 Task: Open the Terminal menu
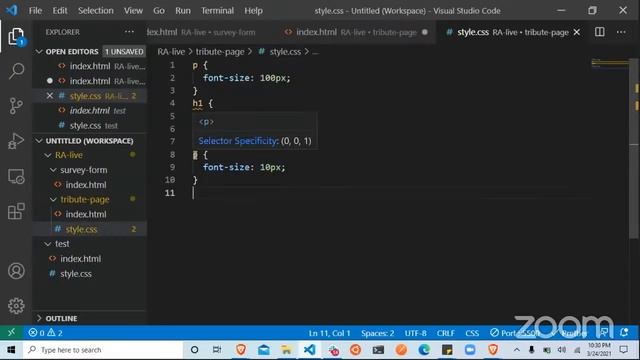tap(217, 11)
